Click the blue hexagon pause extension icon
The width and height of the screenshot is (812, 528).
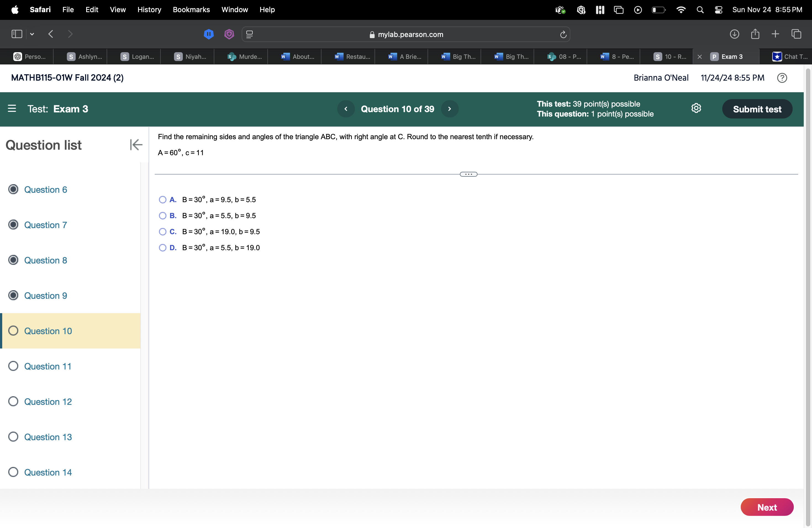[x=209, y=34]
